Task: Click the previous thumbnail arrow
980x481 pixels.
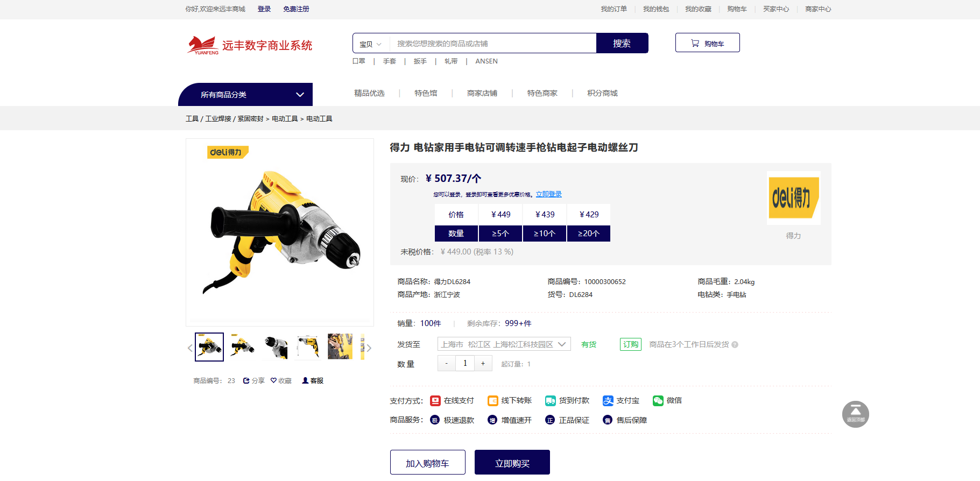Action: coord(189,348)
